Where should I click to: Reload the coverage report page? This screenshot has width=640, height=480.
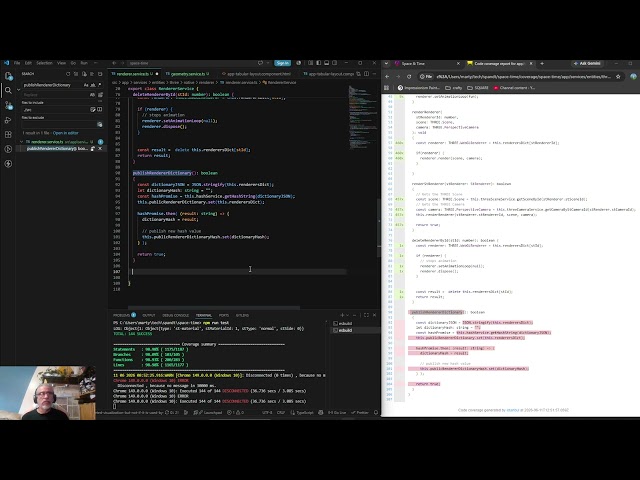click(x=409, y=76)
